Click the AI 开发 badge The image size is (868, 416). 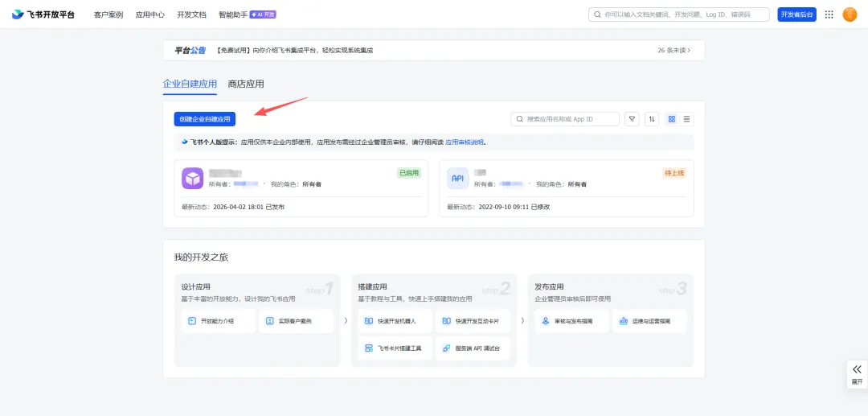[263, 15]
